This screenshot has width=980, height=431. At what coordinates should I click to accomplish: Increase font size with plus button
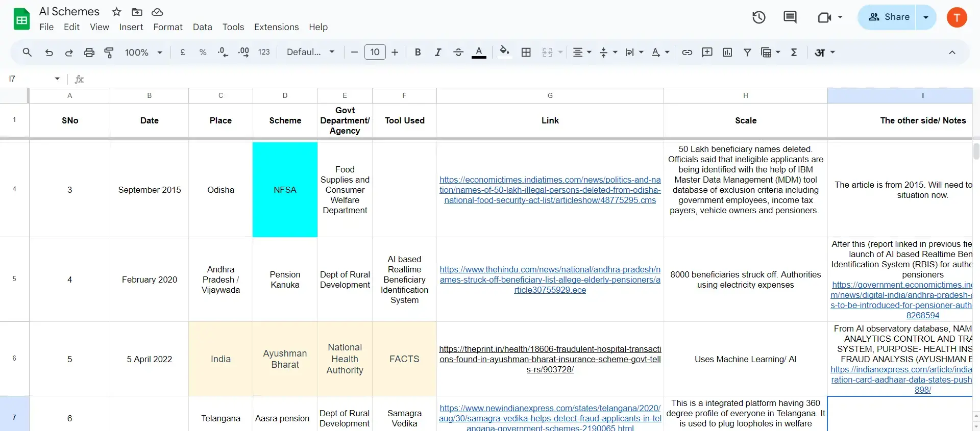395,52
